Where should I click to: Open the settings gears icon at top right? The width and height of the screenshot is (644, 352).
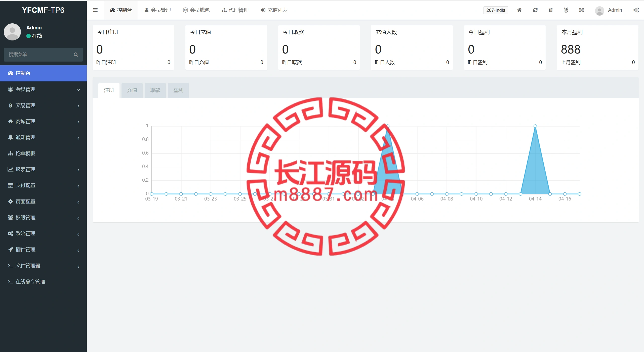pyautogui.click(x=636, y=10)
